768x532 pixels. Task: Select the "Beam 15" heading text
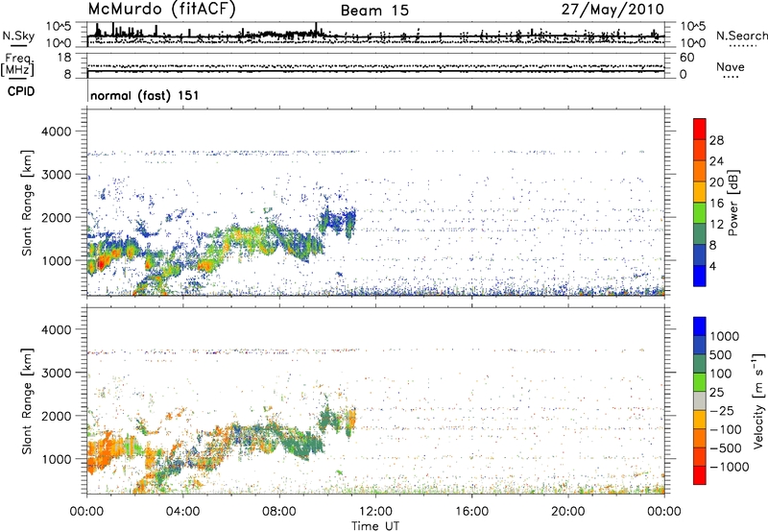coord(374,11)
